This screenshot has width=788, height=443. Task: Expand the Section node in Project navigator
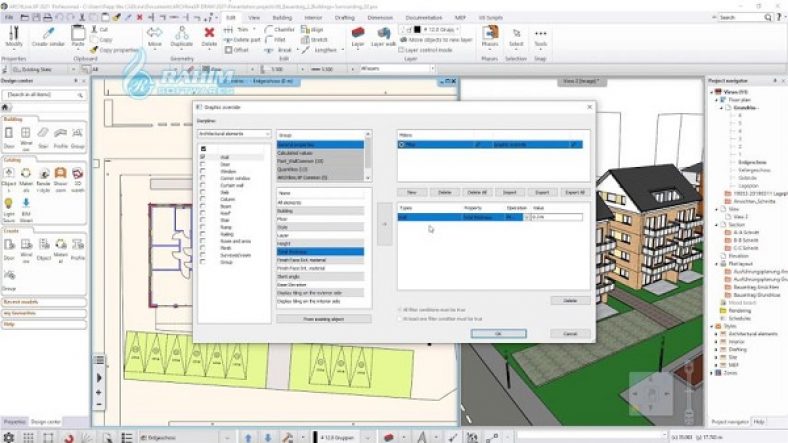(x=717, y=224)
